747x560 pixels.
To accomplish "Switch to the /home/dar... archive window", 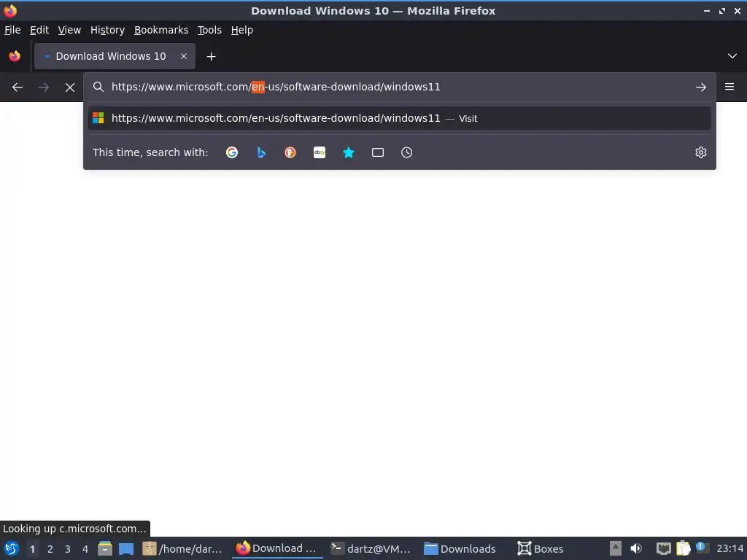I will tap(182, 548).
